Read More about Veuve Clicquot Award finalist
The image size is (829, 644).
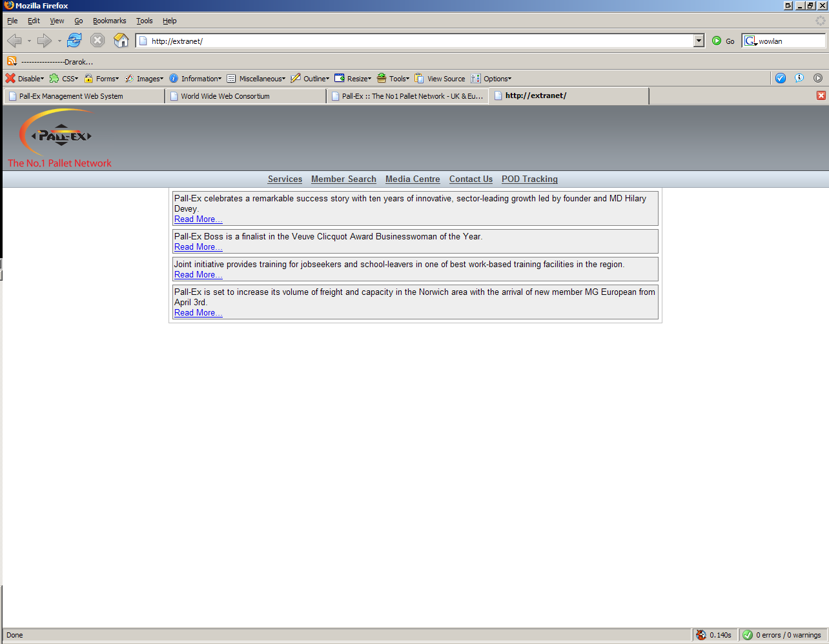[198, 247]
